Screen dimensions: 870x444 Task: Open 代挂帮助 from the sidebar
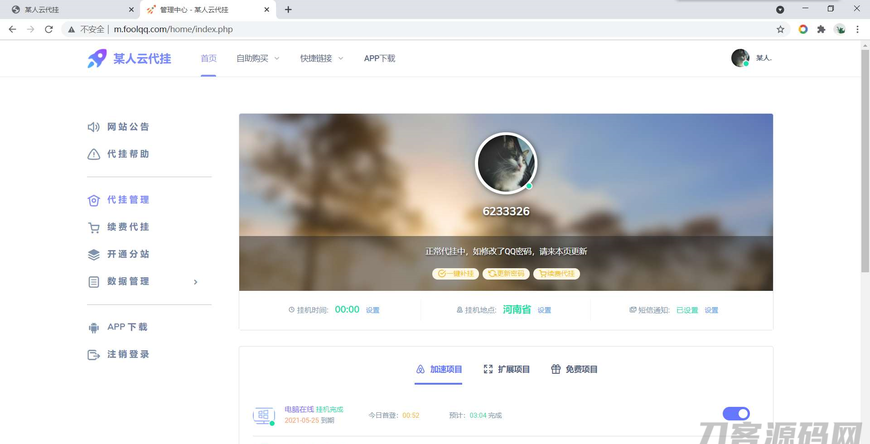(x=128, y=154)
